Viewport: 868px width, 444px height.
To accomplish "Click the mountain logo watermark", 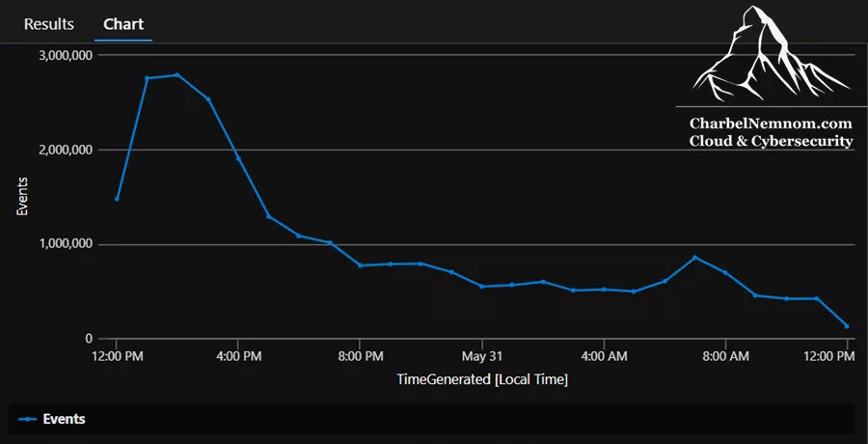I will (x=771, y=54).
